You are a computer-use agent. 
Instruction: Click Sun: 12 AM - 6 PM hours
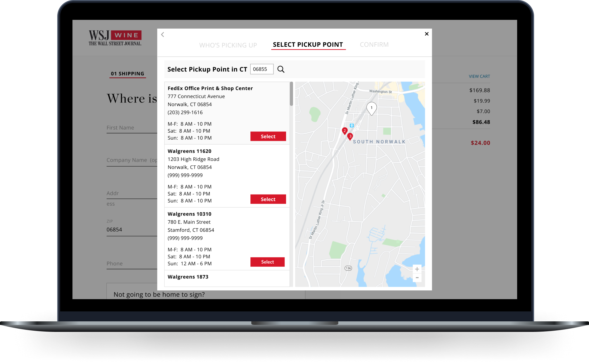coord(190,264)
